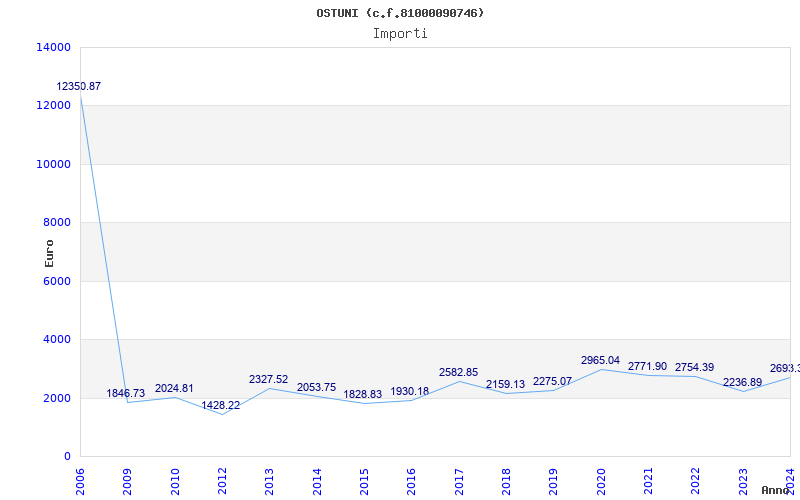Click the chart title OSTUNI (c.f.81000090746)
Image resolution: width=800 pixels, height=500 pixels.
tap(400, 13)
